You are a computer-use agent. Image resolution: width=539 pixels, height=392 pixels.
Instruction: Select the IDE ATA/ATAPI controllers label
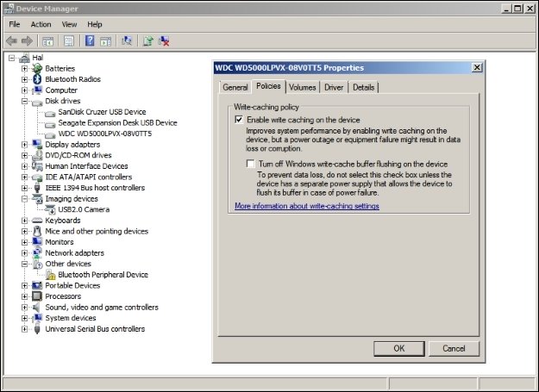89,177
